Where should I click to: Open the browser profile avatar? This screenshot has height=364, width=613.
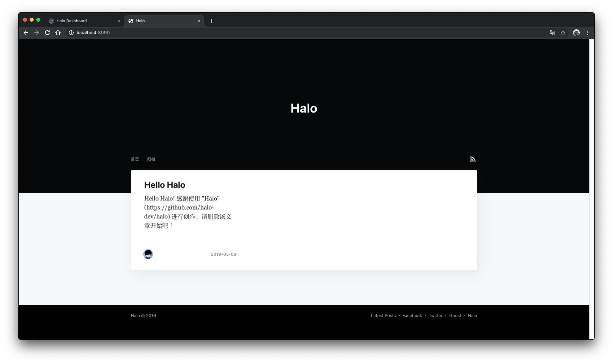[576, 33]
